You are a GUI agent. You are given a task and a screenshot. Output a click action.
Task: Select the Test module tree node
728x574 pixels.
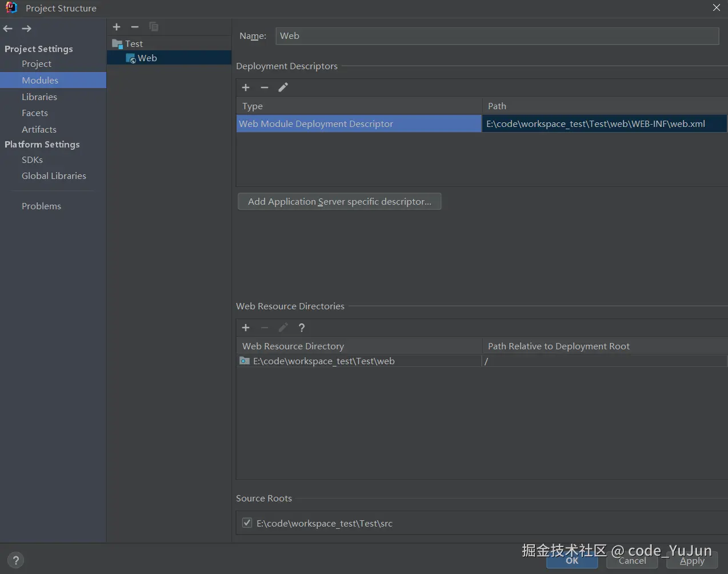[x=134, y=44]
